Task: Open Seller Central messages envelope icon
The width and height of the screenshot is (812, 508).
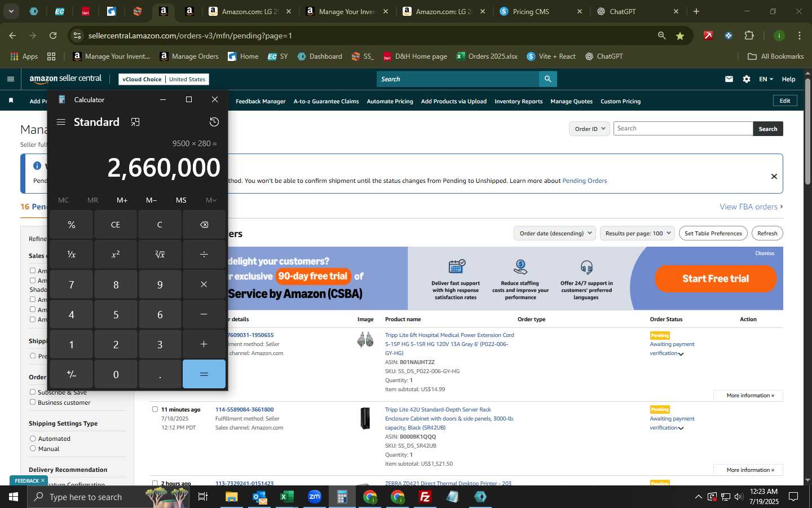Action: [x=729, y=79]
